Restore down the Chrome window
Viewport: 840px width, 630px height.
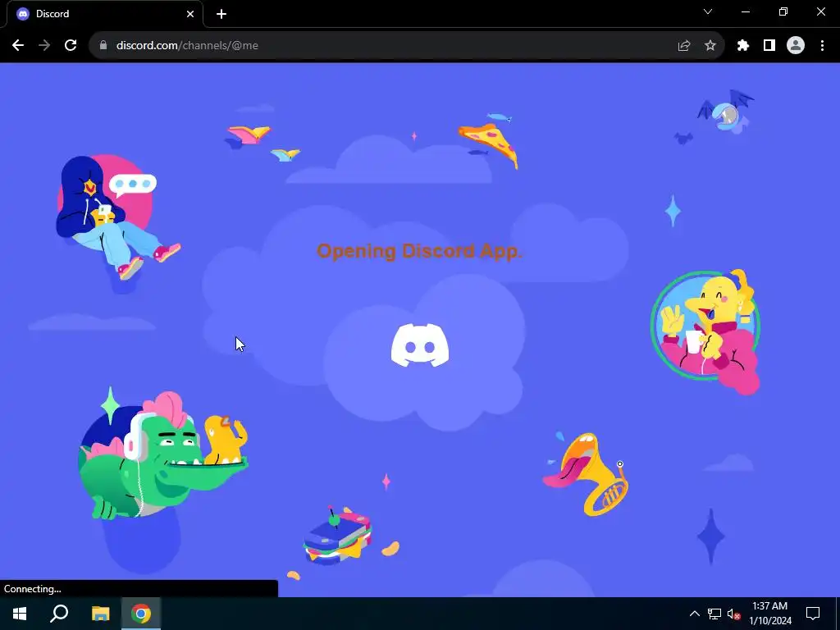[783, 11]
